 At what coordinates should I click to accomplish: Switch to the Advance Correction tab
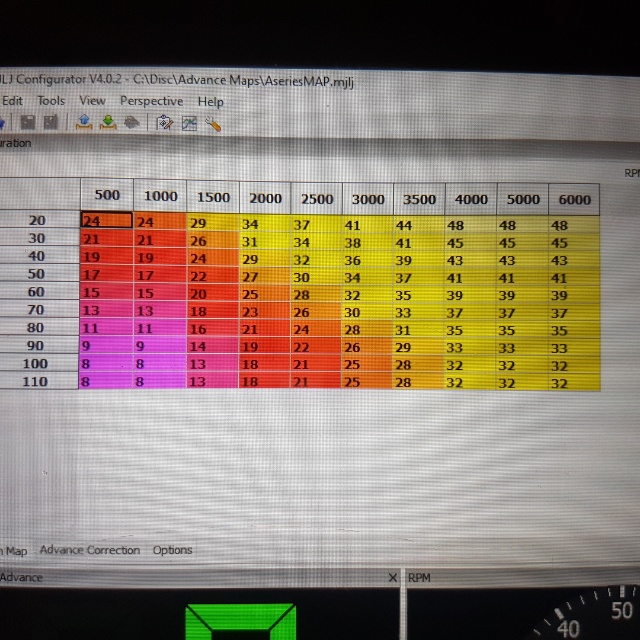[x=90, y=550]
